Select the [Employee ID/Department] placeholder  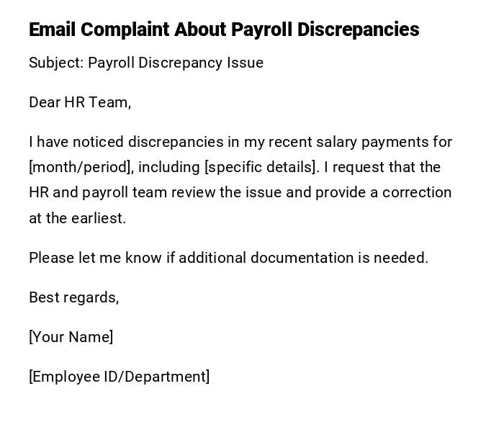click(x=120, y=377)
